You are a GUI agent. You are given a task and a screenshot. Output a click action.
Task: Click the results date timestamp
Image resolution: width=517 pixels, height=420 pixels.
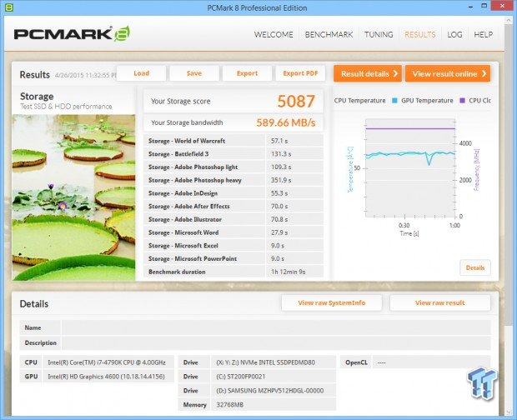click(85, 75)
